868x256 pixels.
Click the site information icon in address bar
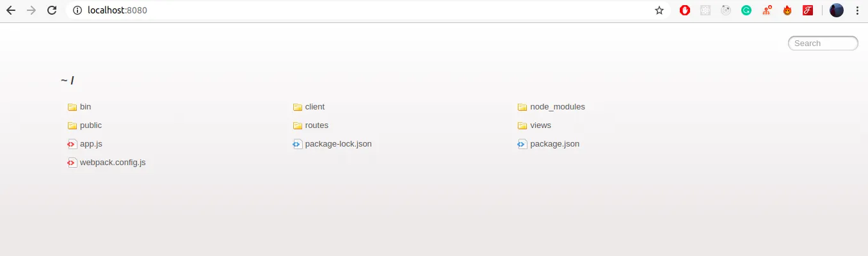(x=77, y=10)
